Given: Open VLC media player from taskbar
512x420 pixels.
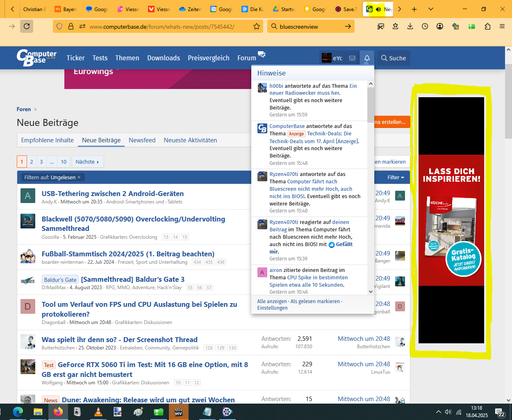Looking at the screenshot, I should (98, 412).
